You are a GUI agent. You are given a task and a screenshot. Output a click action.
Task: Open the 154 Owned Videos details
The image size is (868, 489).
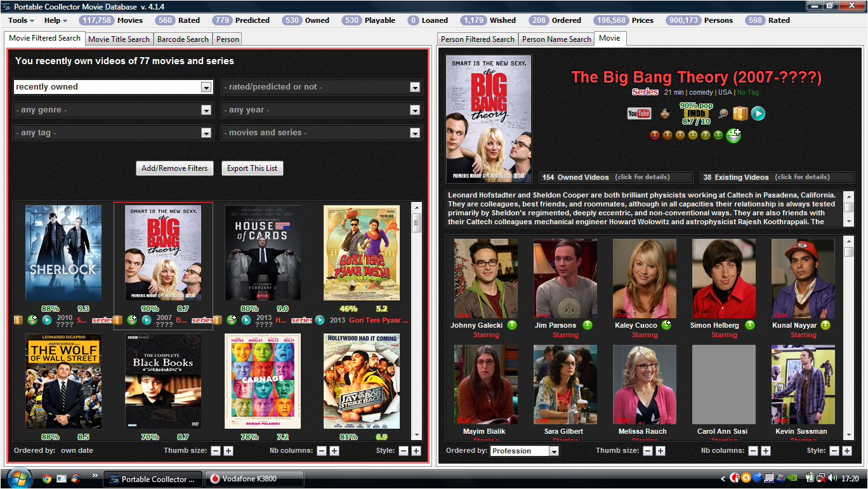(x=615, y=177)
